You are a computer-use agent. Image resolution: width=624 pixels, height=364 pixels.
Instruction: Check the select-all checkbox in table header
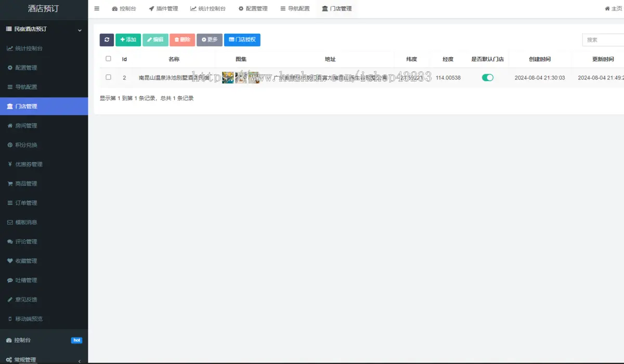click(108, 59)
